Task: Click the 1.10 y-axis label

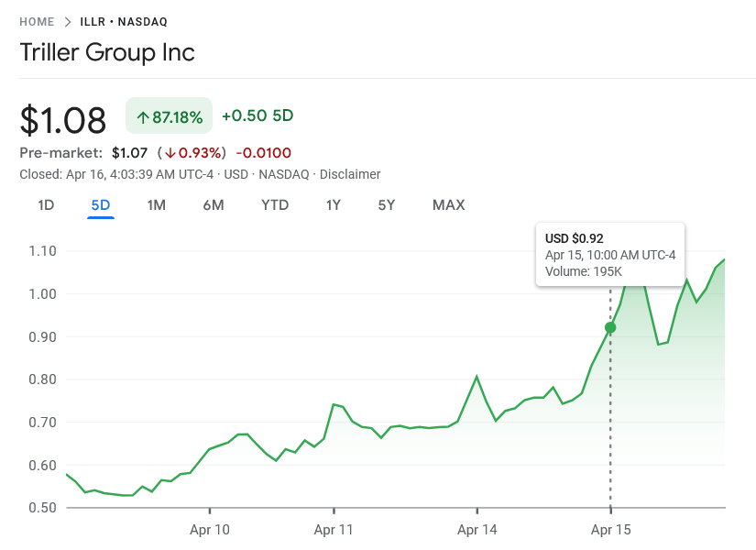Action: click(x=42, y=251)
